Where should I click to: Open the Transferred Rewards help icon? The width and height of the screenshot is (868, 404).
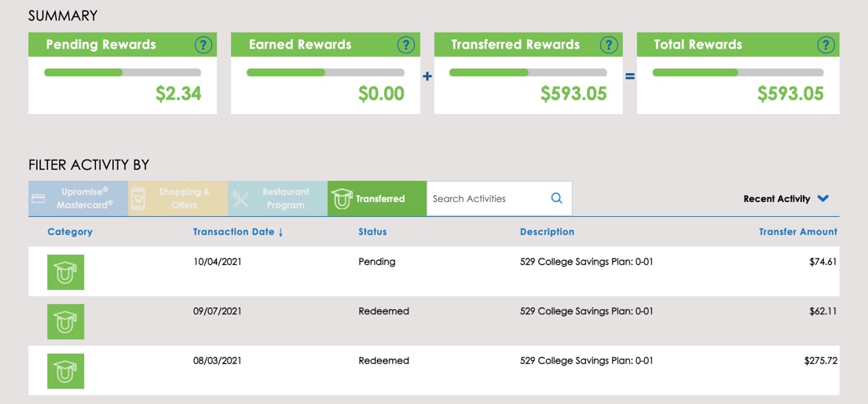point(609,45)
